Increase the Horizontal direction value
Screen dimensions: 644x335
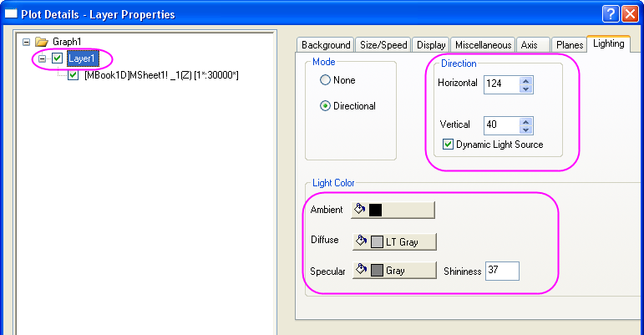(525, 79)
